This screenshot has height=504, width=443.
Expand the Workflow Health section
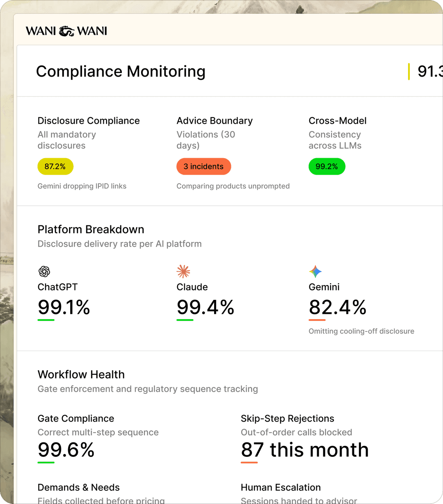point(81,375)
